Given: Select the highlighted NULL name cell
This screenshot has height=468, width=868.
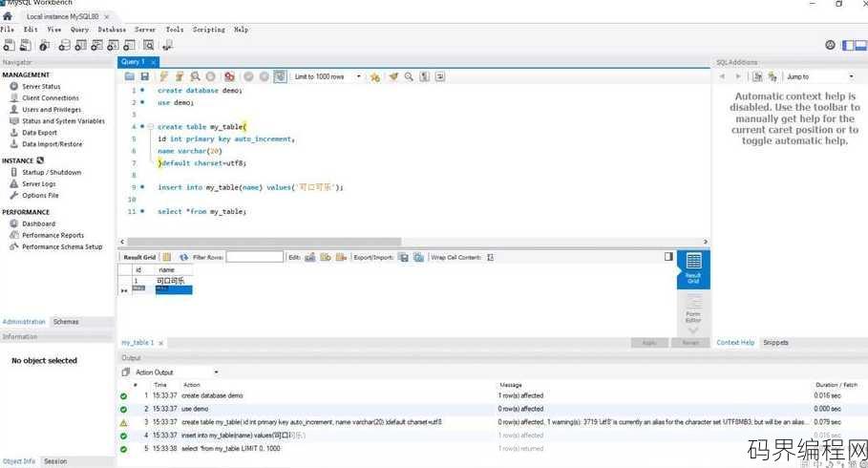Looking at the screenshot, I should click(x=174, y=289).
